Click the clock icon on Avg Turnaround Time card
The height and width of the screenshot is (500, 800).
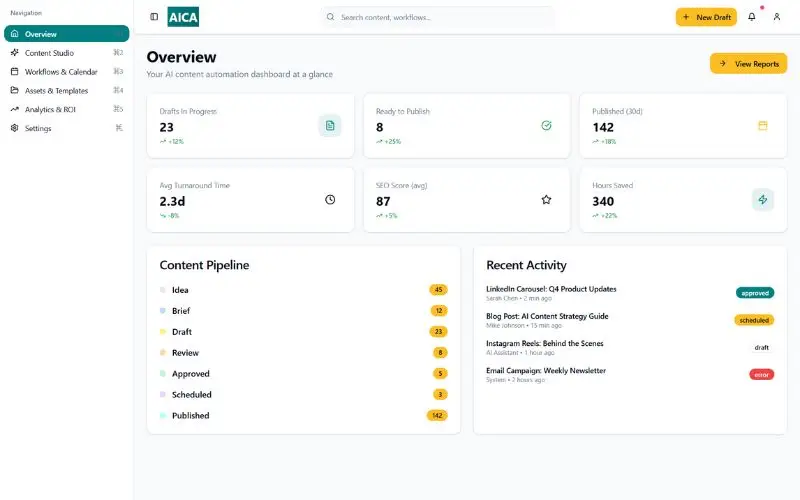pyautogui.click(x=330, y=199)
